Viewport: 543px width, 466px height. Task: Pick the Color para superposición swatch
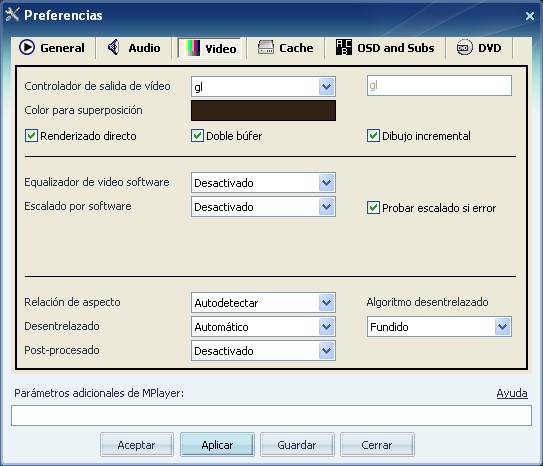[x=263, y=110]
